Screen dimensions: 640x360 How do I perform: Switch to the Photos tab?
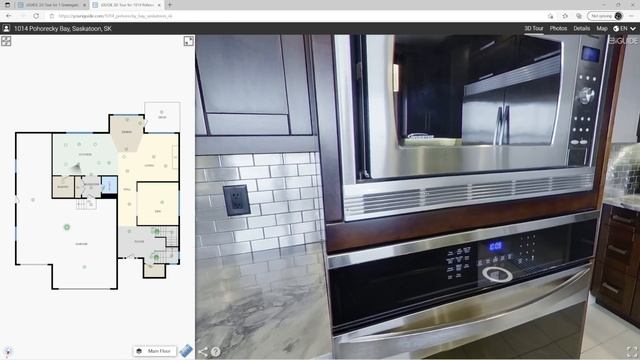(558, 29)
